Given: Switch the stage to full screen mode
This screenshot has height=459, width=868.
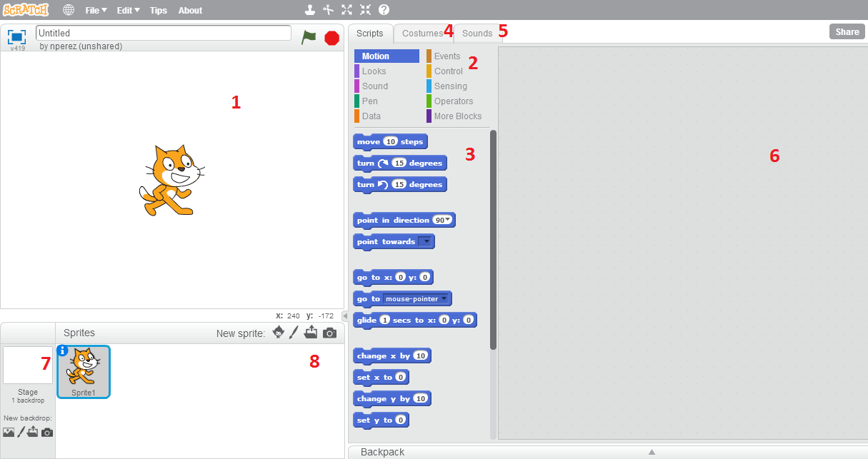Looking at the screenshot, I should coord(17,36).
